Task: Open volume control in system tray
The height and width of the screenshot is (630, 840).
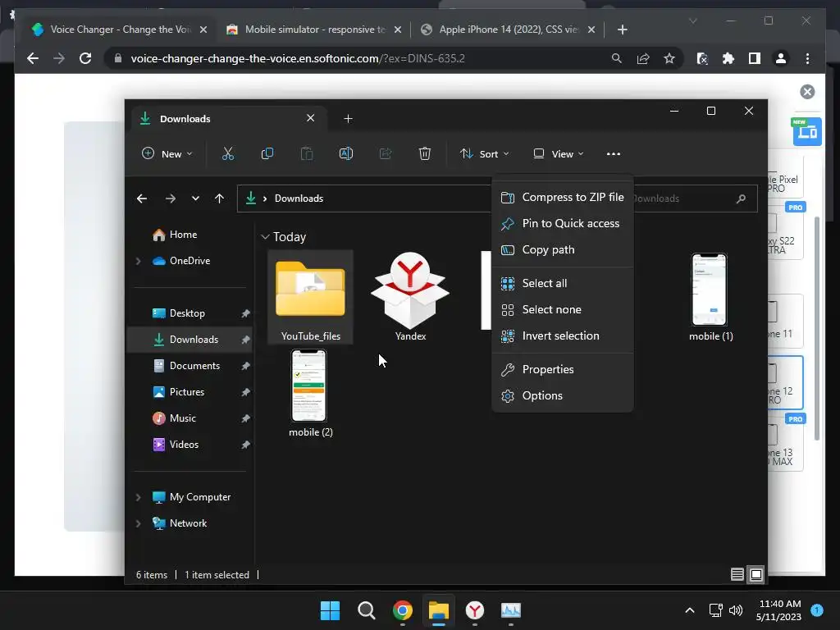Action: click(x=736, y=610)
